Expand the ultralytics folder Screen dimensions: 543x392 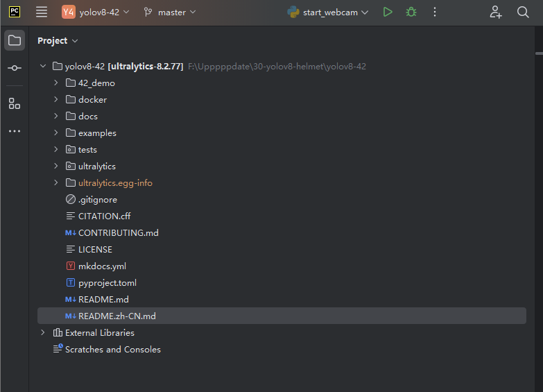click(55, 166)
